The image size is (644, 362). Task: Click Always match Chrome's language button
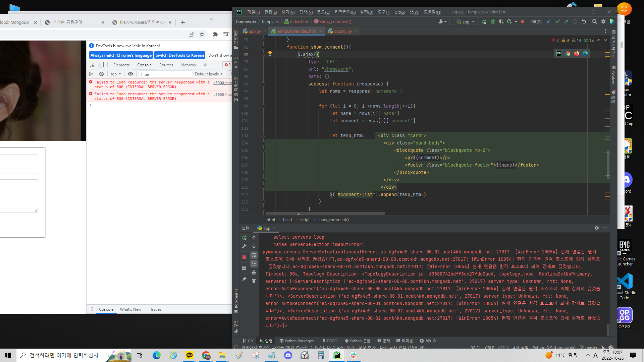point(121,55)
